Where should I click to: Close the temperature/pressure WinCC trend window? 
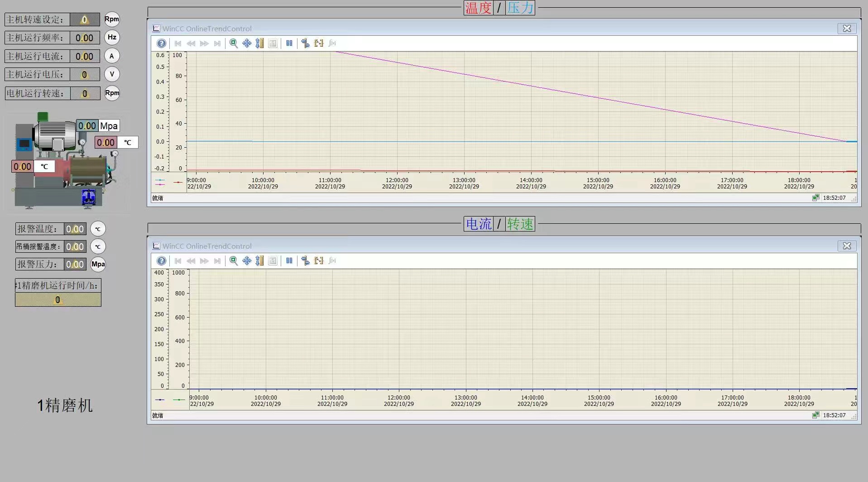[x=847, y=29]
